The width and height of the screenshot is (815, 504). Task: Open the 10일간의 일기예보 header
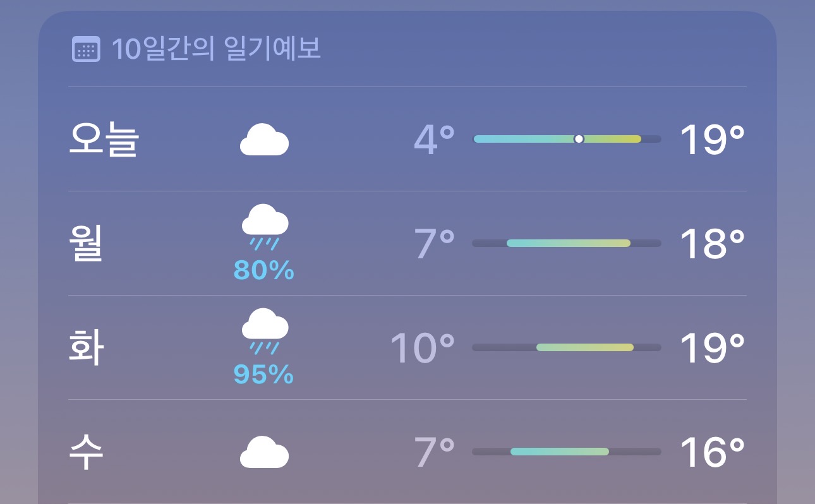pyautogui.click(x=216, y=49)
